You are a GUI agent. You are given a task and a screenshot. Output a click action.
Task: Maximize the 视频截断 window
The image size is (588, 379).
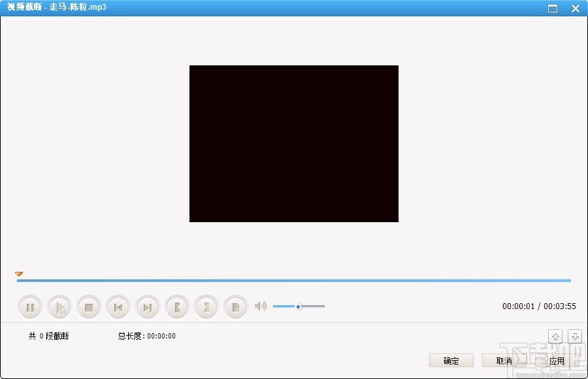[x=553, y=8]
